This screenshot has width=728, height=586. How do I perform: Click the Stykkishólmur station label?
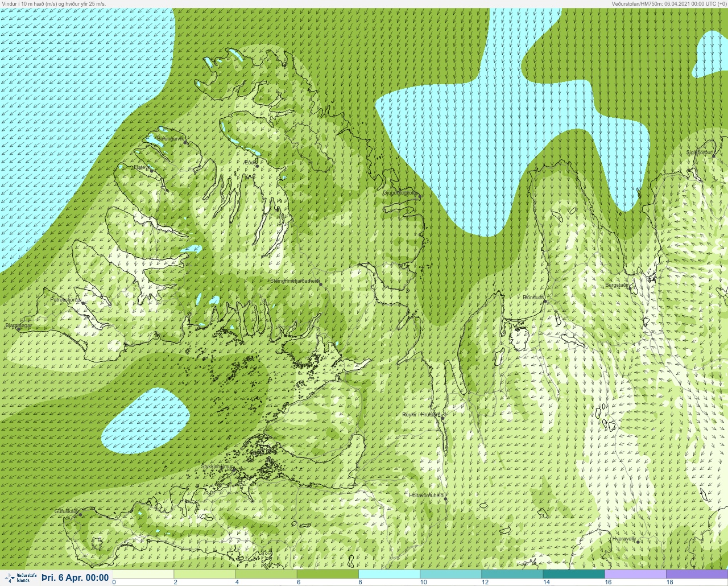217,467
